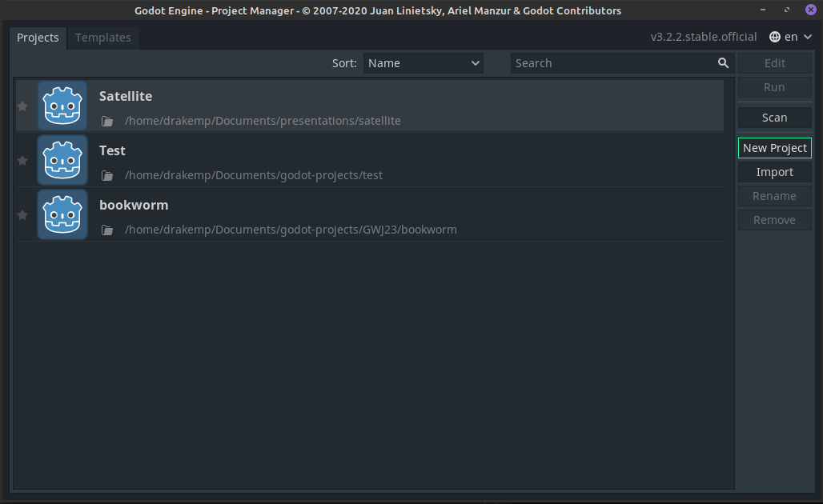Screen dimensions: 823x504
Task: Select the bookworm project title
Action: coord(134,205)
